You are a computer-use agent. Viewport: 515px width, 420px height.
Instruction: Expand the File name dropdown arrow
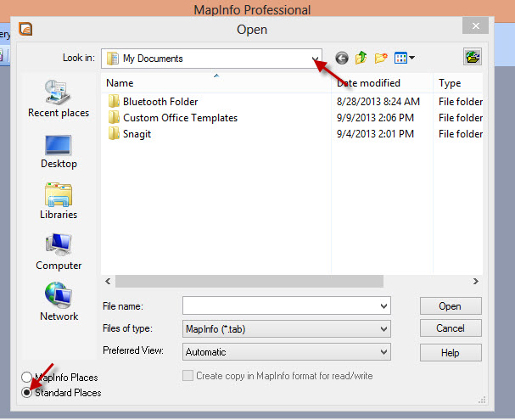pyautogui.click(x=383, y=306)
